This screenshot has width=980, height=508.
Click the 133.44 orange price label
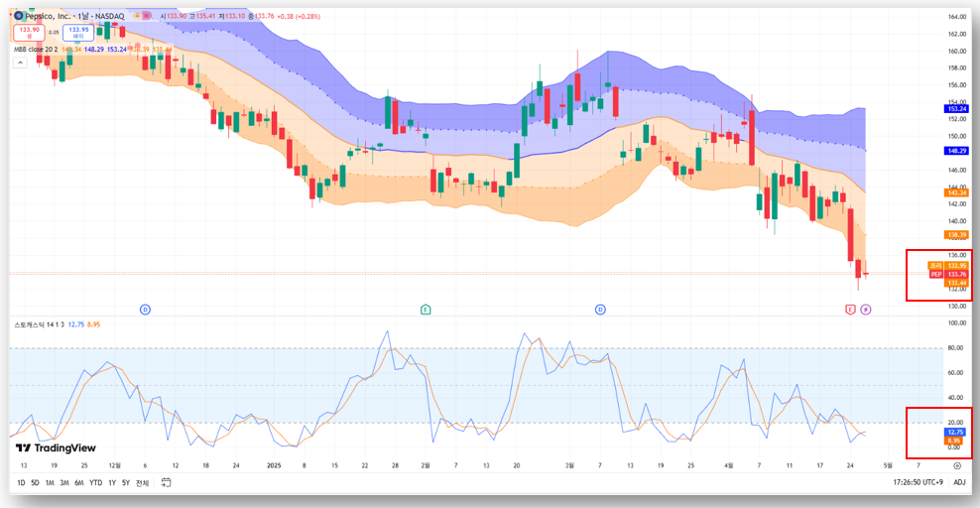(956, 283)
